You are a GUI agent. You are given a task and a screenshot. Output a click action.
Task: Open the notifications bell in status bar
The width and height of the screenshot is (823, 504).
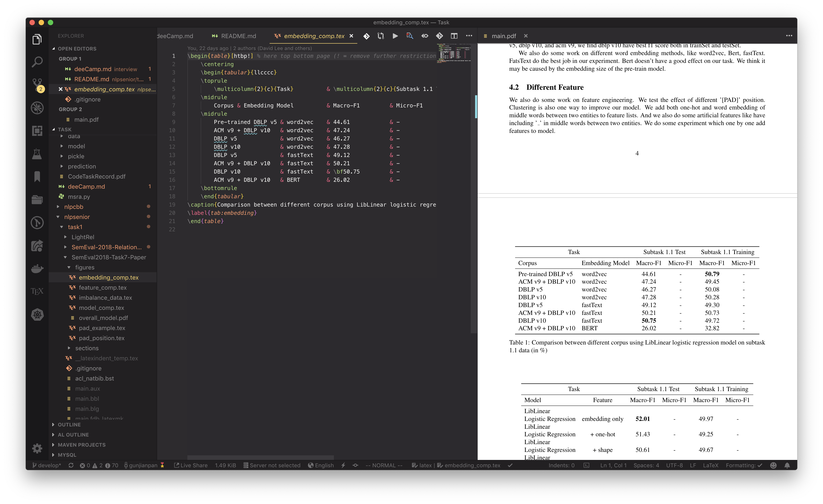point(787,465)
